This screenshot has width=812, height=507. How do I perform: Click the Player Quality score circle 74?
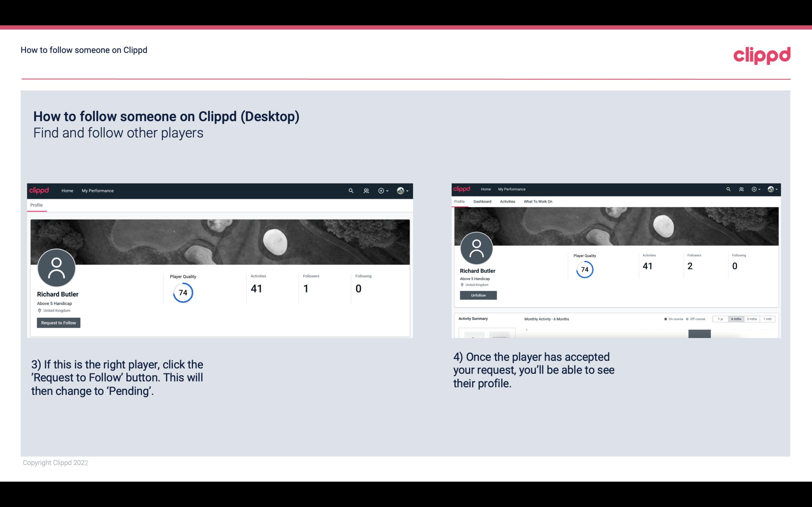pos(182,292)
